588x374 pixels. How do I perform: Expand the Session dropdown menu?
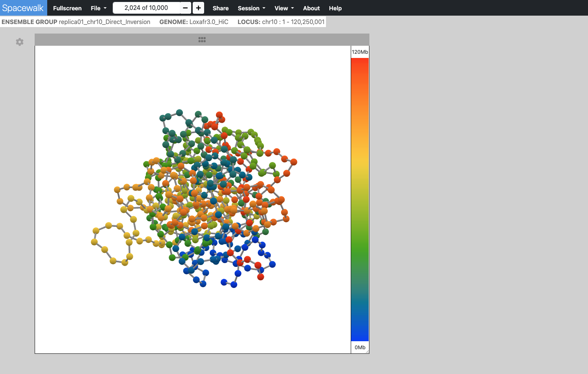[x=251, y=8]
